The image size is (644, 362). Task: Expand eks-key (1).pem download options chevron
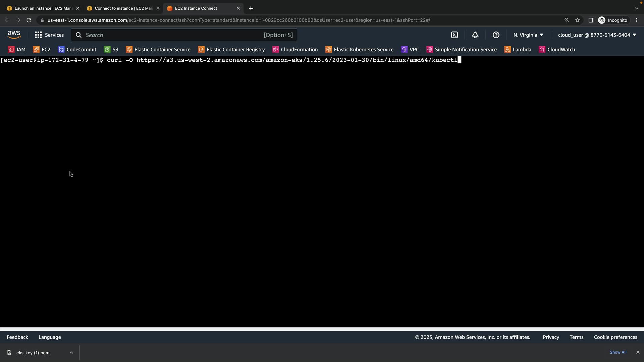(x=71, y=353)
